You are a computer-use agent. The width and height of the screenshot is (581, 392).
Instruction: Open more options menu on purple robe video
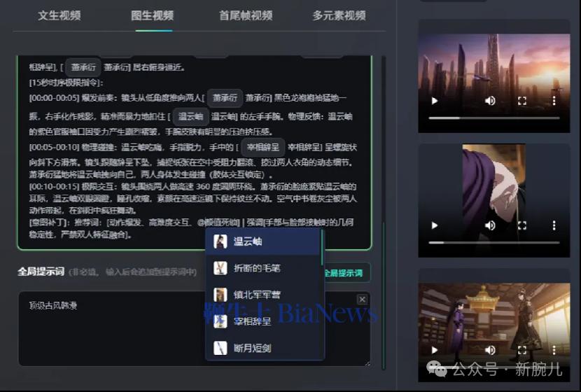pos(554,225)
